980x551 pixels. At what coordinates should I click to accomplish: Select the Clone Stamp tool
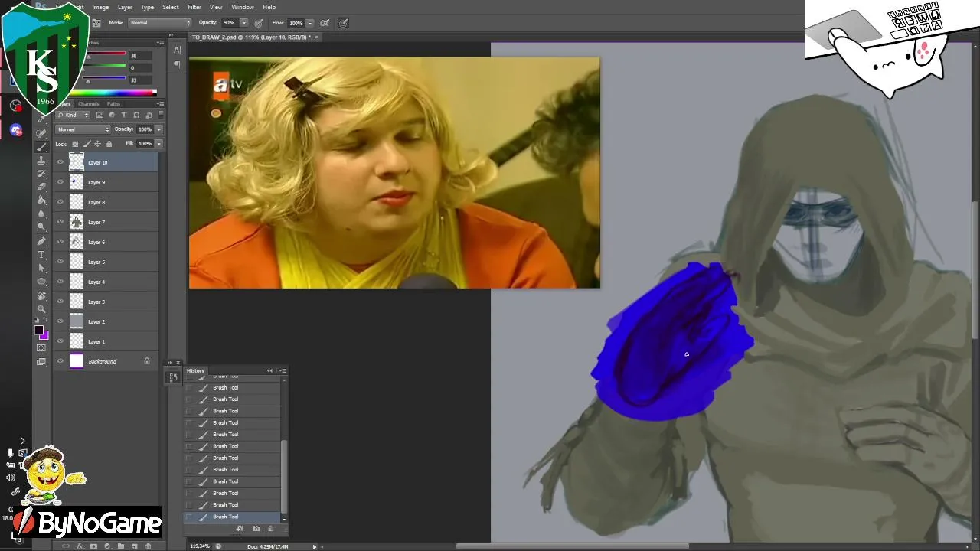[x=41, y=160]
